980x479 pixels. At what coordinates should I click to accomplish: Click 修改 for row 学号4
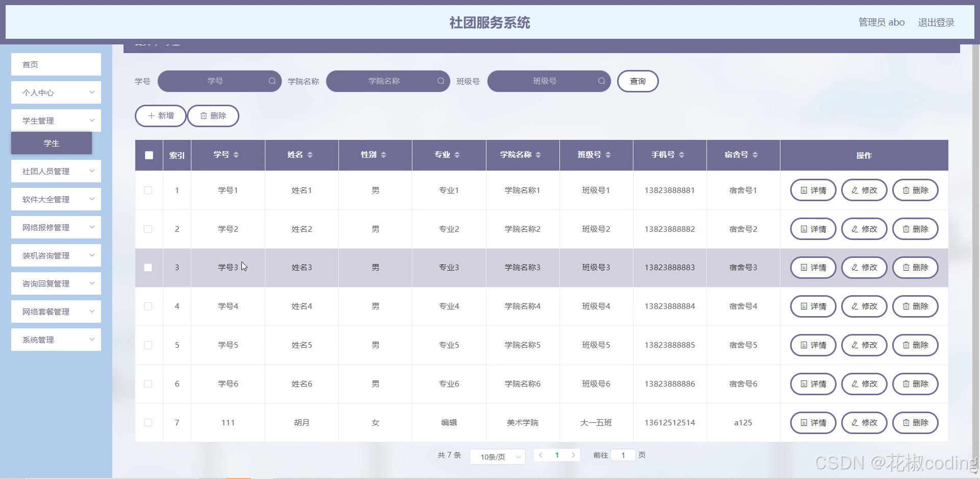point(864,306)
